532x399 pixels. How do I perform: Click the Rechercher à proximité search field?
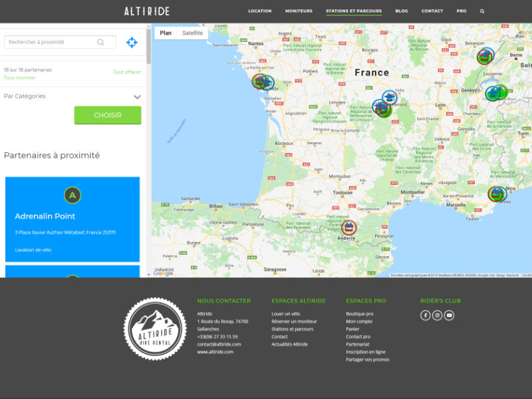click(x=60, y=42)
